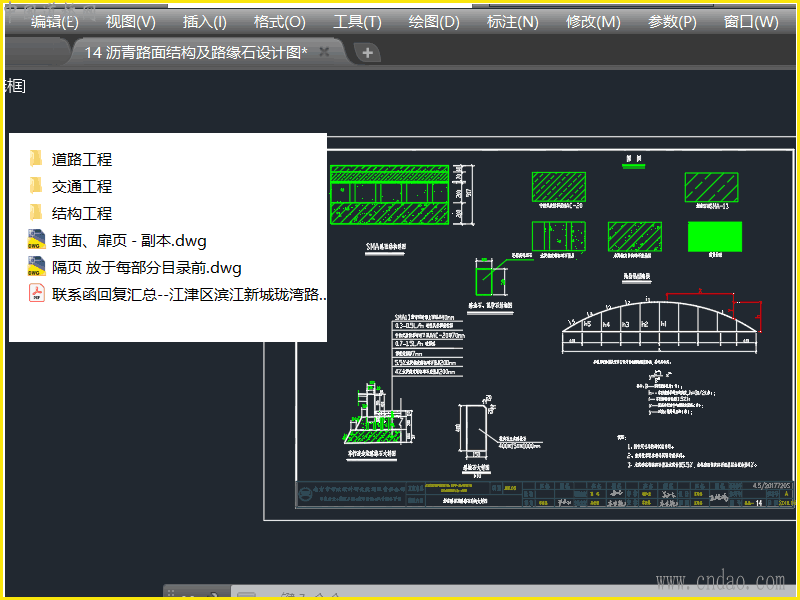This screenshot has width=800, height=600.
Task: Click the PDF icon of 联系函回复汇总
Action: click(37, 294)
